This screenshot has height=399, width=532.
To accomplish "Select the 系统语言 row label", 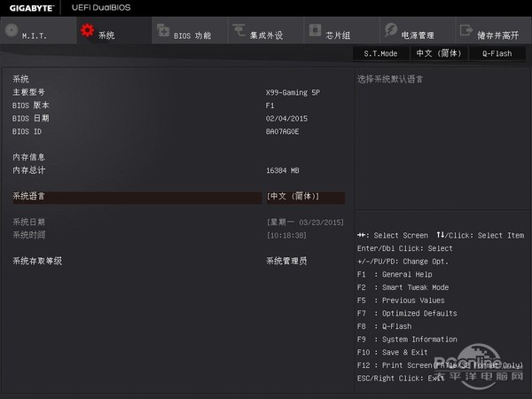I will pyautogui.click(x=29, y=196).
